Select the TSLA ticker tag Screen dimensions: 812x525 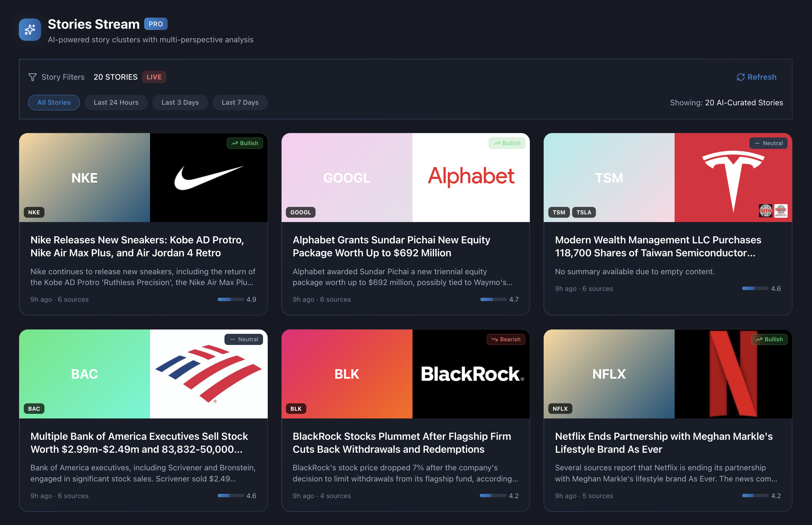pyautogui.click(x=584, y=212)
